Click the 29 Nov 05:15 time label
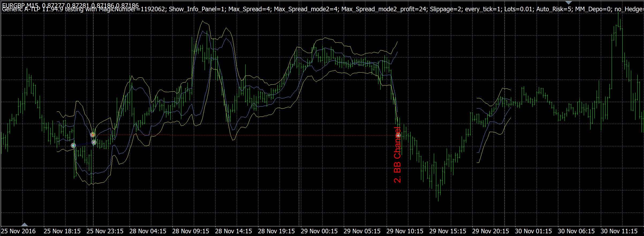Viewport: 644px width, 236px height. (x=362, y=231)
